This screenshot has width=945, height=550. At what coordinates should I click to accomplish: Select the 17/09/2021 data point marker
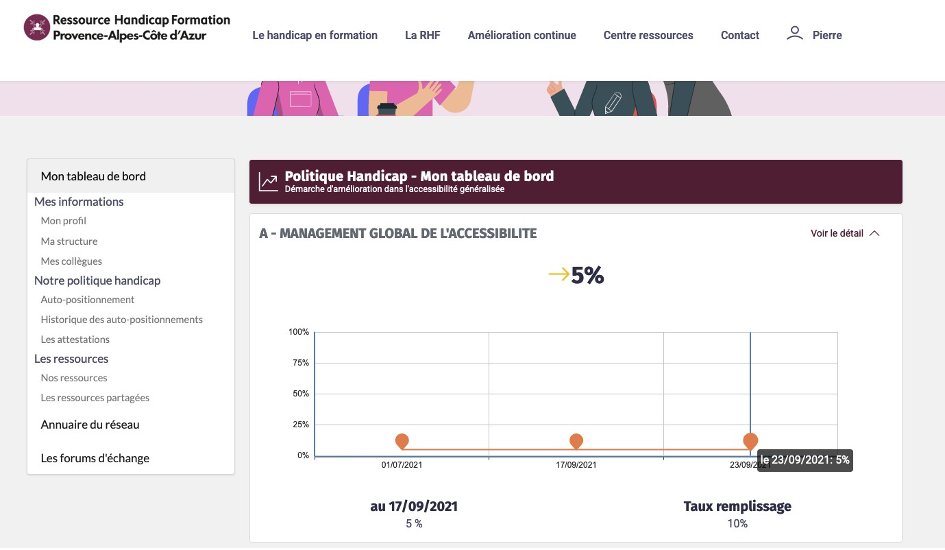(576, 442)
